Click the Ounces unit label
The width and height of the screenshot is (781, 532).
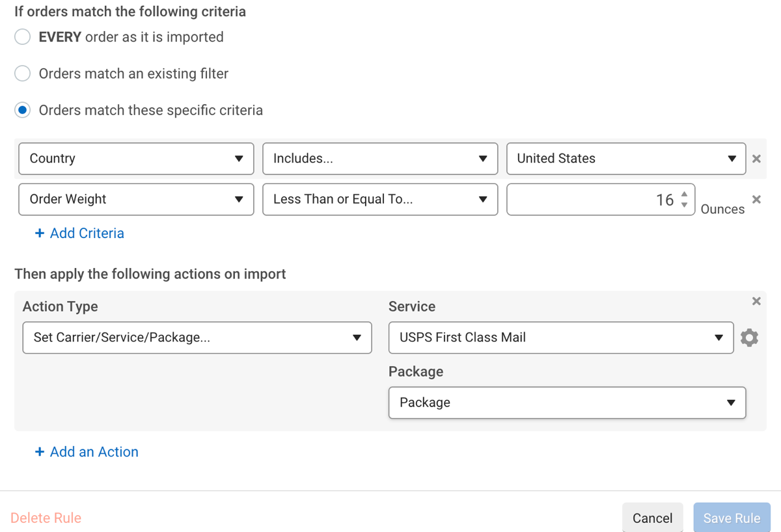click(x=722, y=209)
